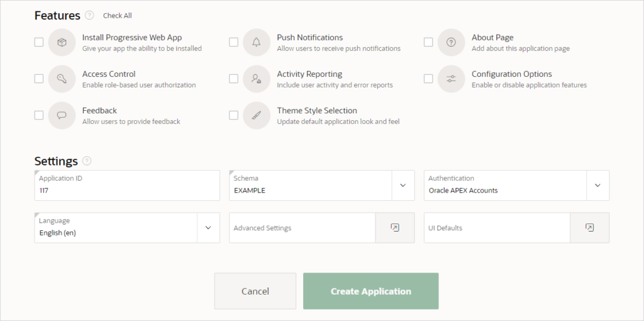Click the Create Application button
This screenshot has width=644, height=321.
371,291
